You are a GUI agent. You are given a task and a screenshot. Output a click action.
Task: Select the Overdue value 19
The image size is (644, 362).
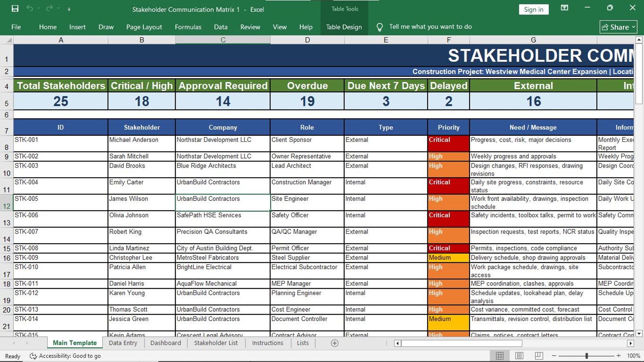pos(307,101)
